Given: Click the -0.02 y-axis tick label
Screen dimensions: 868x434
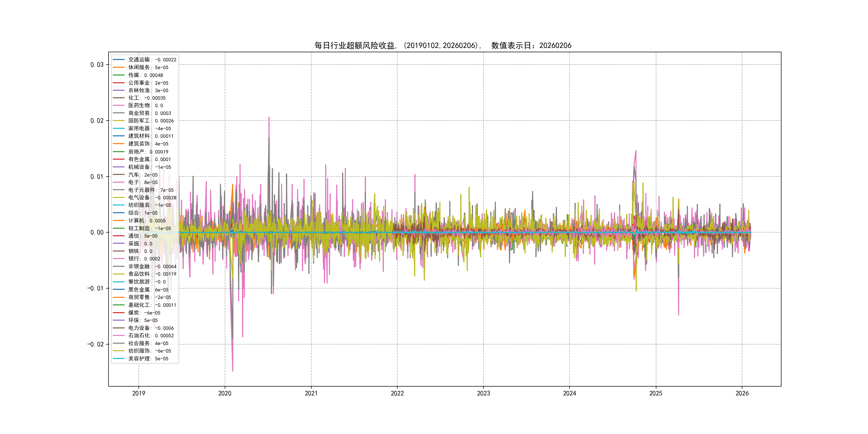Looking at the screenshot, I should coord(95,344).
